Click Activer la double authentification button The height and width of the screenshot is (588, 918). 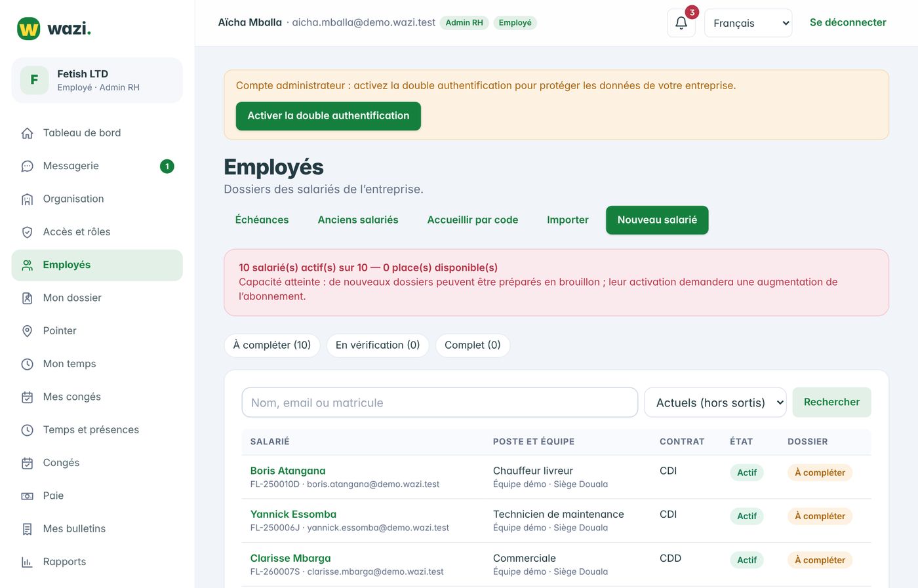click(x=329, y=116)
